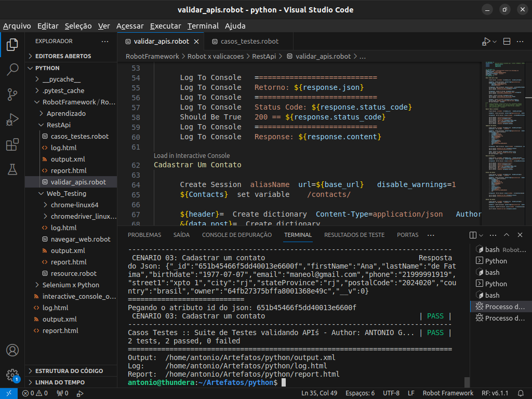Select the Search icon in activity bar
The width and height of the screenshot is (532, 399).
tap(11, 70)
